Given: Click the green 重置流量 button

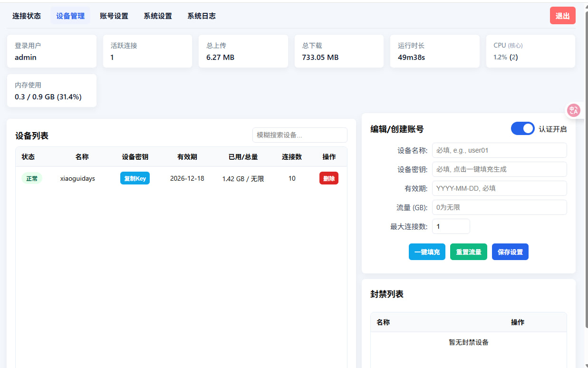Looking at the screenshot, I should (x=469, y=252).
